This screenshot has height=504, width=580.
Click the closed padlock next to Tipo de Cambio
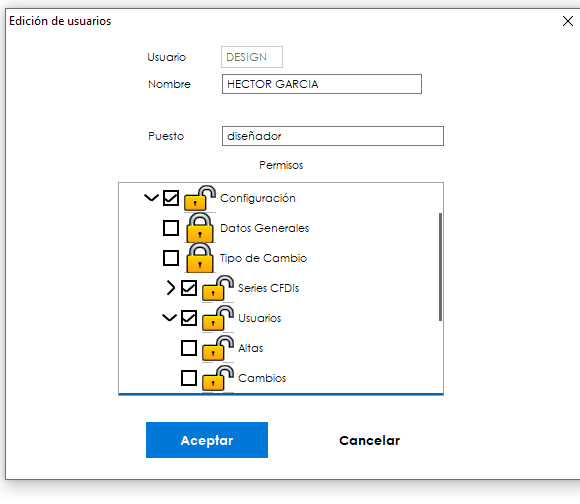[x=200, y=258]
